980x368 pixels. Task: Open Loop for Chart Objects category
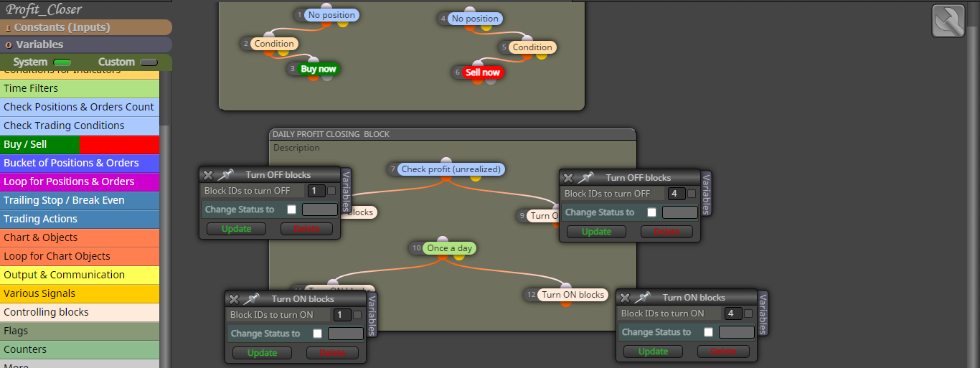[x=80, y=257]
